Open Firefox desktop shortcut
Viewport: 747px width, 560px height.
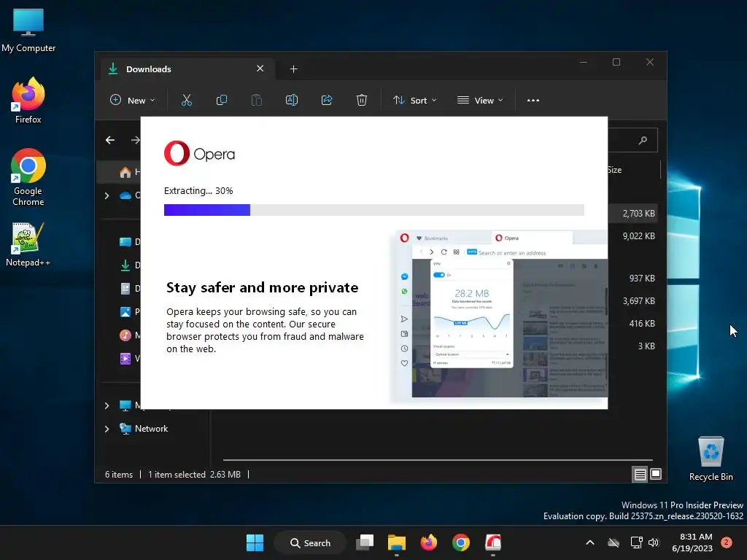point(28,101)
